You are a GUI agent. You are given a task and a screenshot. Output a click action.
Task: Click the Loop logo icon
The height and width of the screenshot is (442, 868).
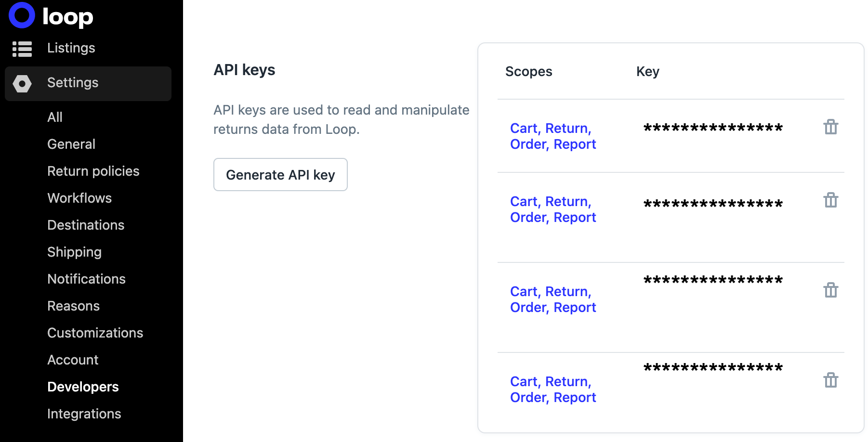pos(22,15)
